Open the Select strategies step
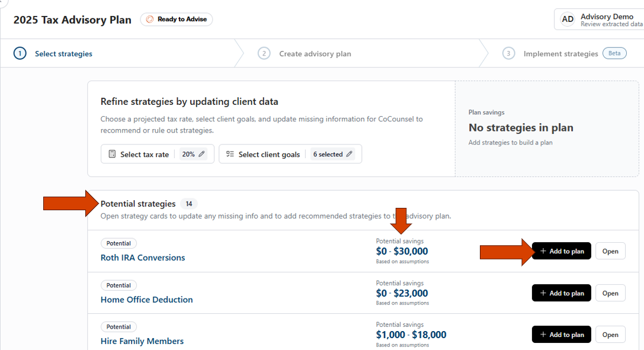644x350 pixels. (63, 54)
